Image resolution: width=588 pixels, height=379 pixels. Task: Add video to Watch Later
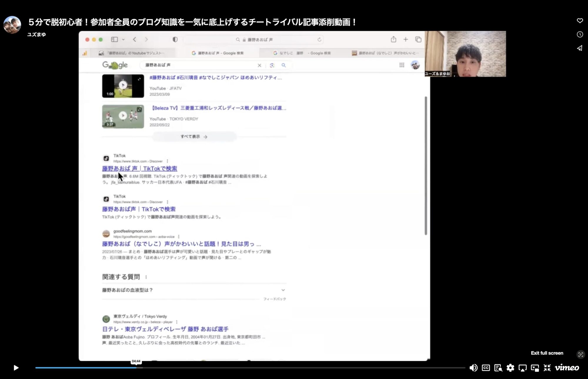pyautogui.click(x=580, y=34)
